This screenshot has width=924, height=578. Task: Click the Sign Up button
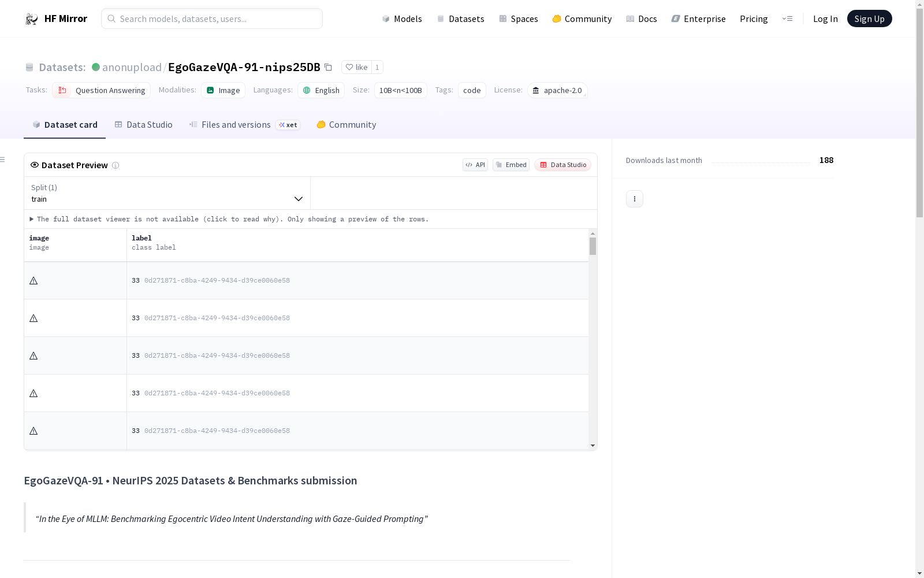tap(869, 18)
